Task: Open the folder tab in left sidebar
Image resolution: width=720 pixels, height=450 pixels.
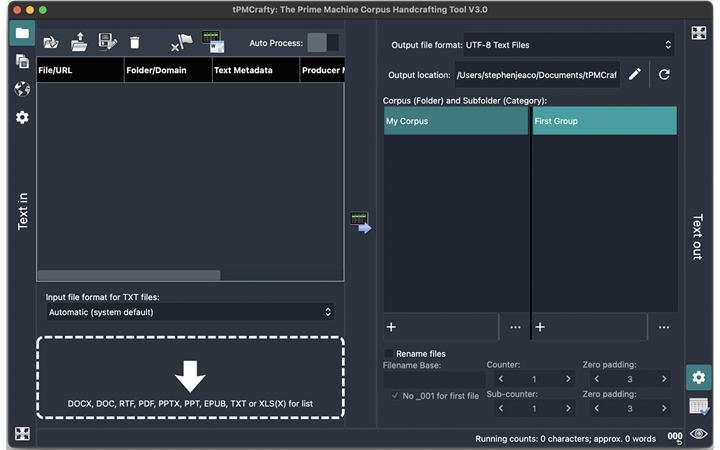Action: pos(22,33)
